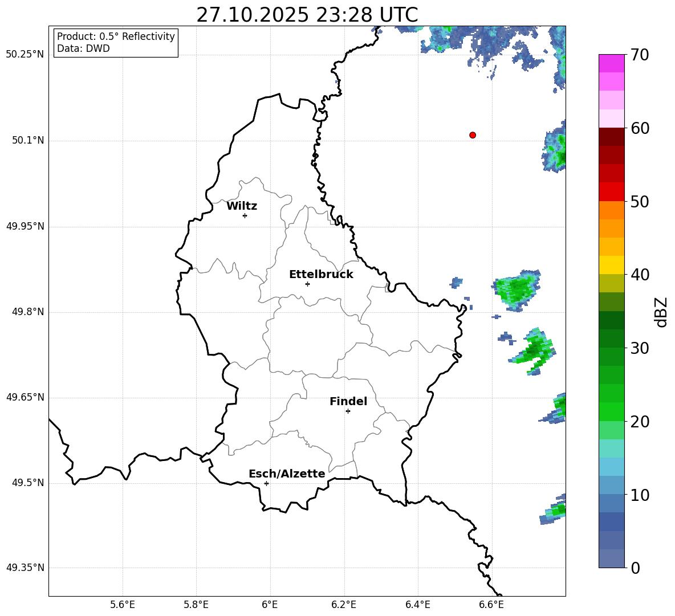Image resolution: width=675 pixels, height=616 pixels.
Task: Click the title 27.10.2025 23:28 UTC
Action: pos(307,15)
